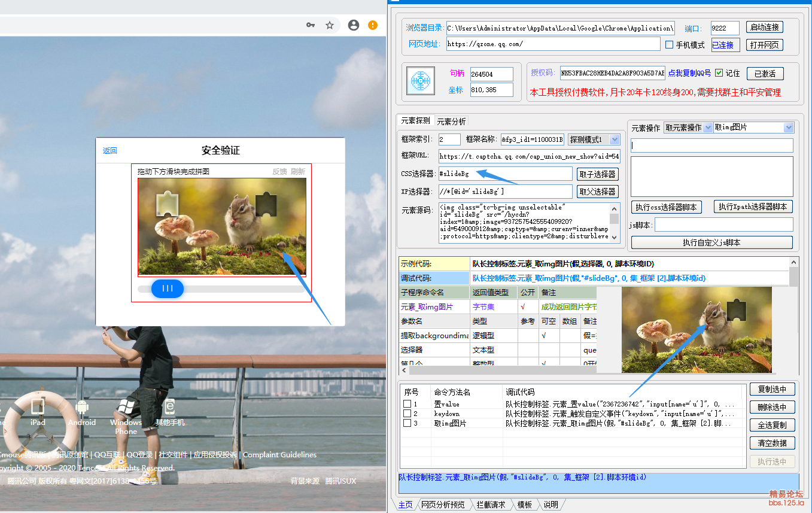
Task: Click the blue captcha slider handle
Action: (x=168, y=289)
